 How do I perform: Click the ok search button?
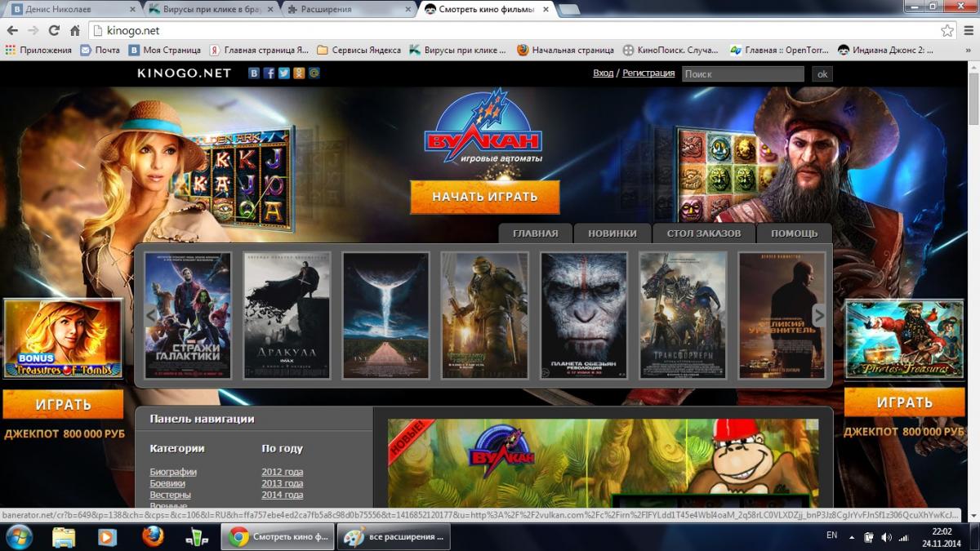(822, 73)
